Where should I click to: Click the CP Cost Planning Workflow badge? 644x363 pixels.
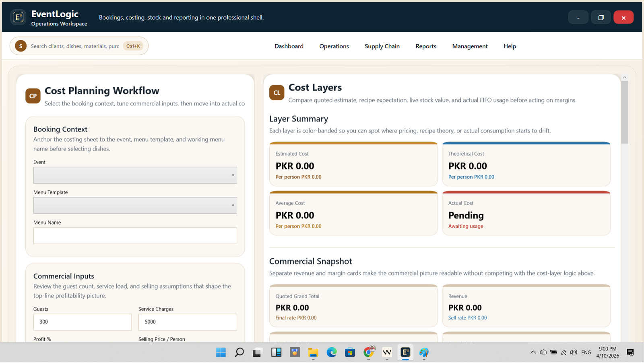pyautogui.click(x=33, y=96)
